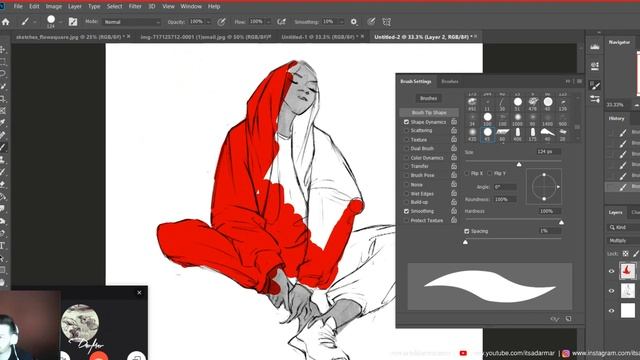640x360 pixels.
Task: Click lock icon beside Protect Texture
Action: point(453,220)
